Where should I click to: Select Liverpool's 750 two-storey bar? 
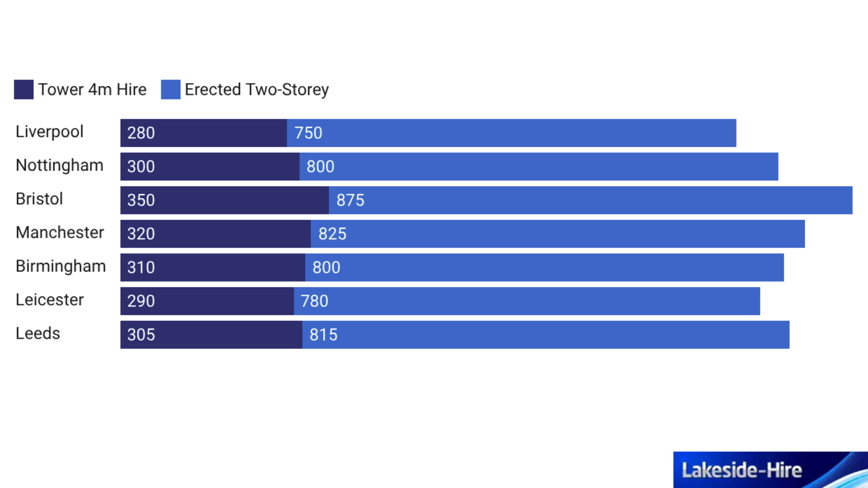[511, 133]
